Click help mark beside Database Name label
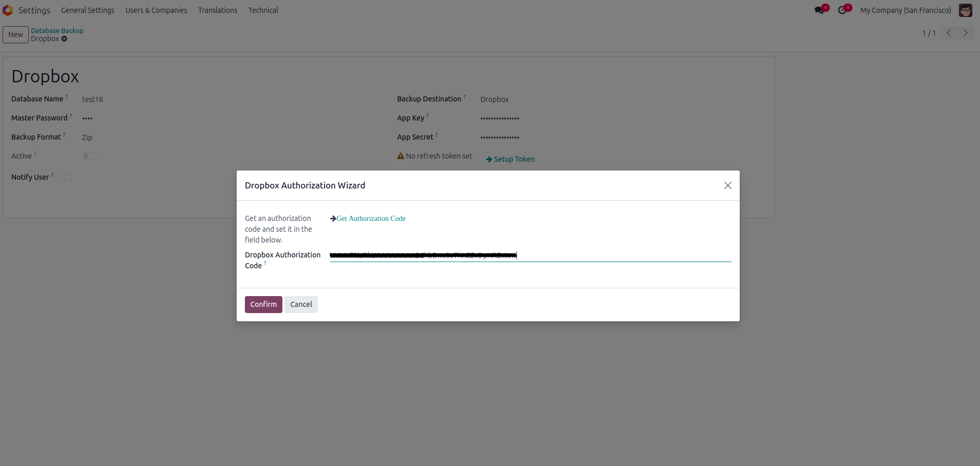 coord(66,96)
